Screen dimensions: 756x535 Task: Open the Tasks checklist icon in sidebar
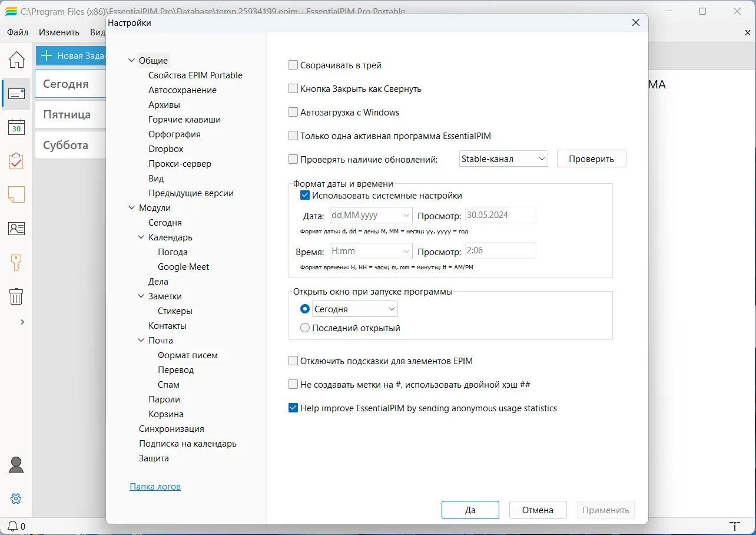point(16,161)
